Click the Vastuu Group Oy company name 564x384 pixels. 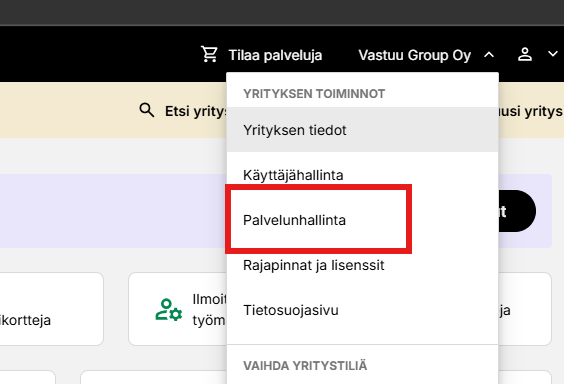point(415,55)
